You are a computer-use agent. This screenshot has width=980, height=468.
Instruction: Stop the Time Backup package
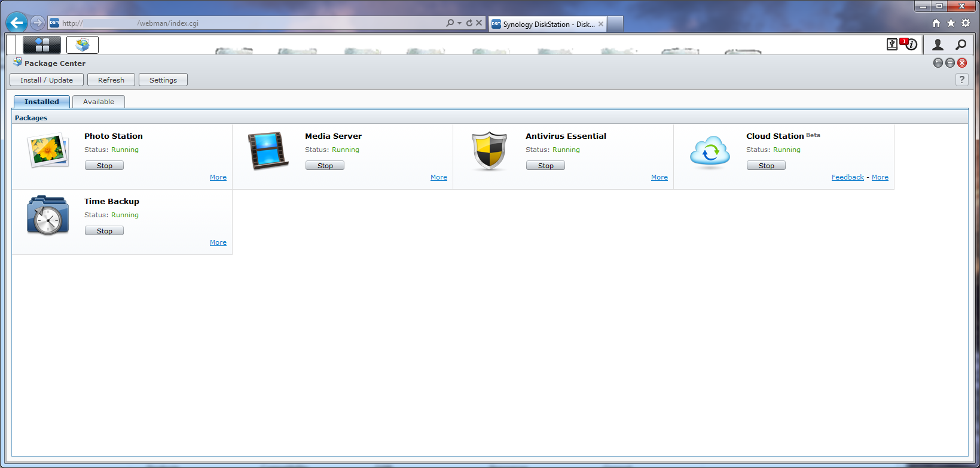tap(105, 231)
